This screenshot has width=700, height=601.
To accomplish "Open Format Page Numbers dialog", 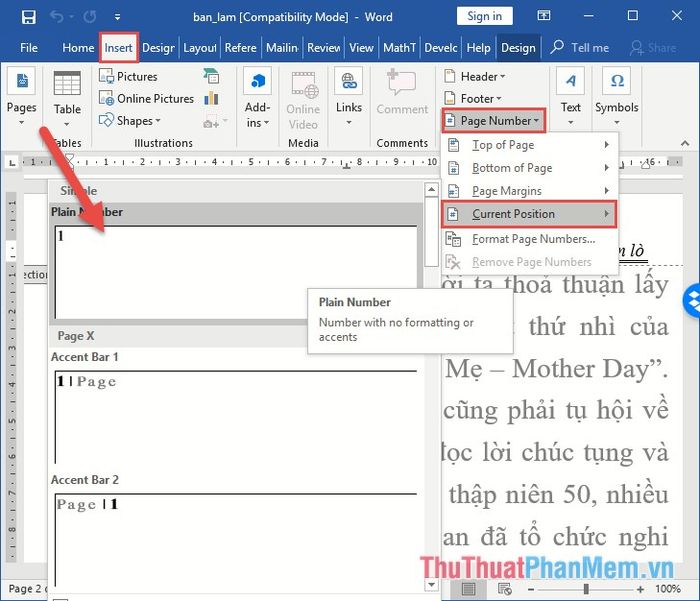I will coord(529,239).
